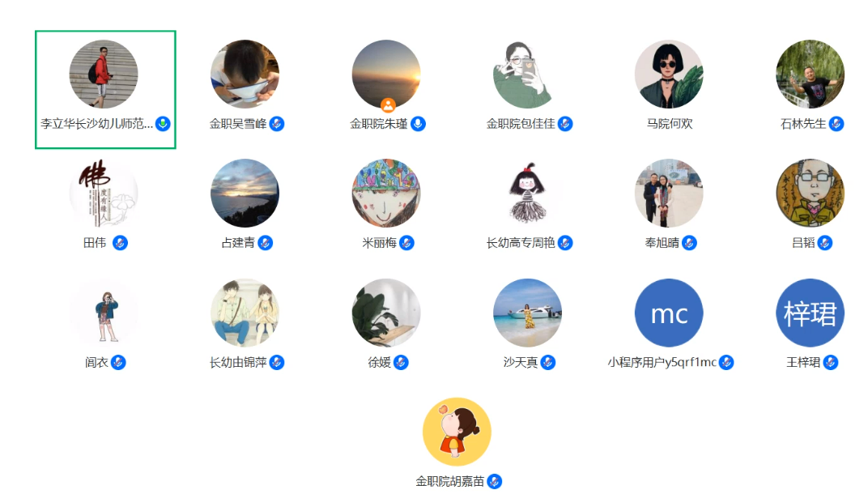Click muted mic icon next to 小程序用户y5qrf1mc
868x494 pixels.
point(726,362)
